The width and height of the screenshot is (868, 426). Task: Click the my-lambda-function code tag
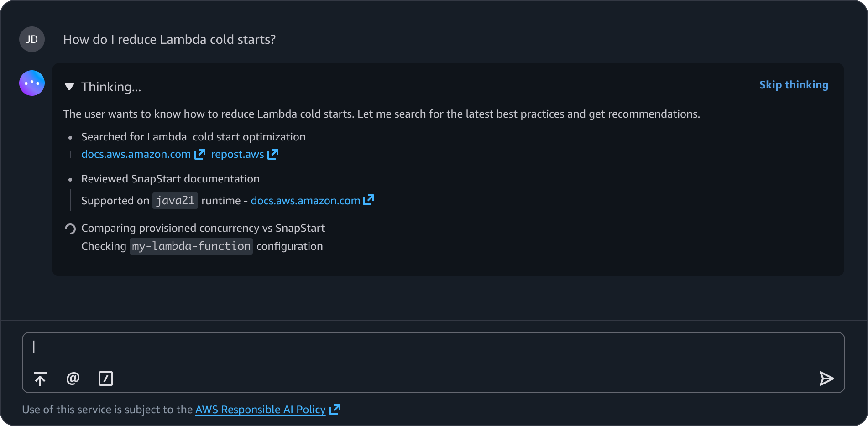pyautogui.click(x=191, y=246)
